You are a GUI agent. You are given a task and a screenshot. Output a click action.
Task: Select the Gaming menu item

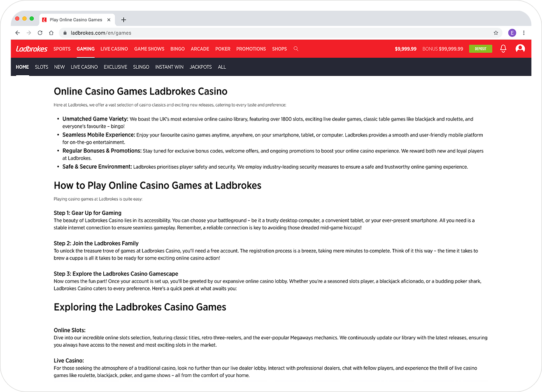point(86,49)
